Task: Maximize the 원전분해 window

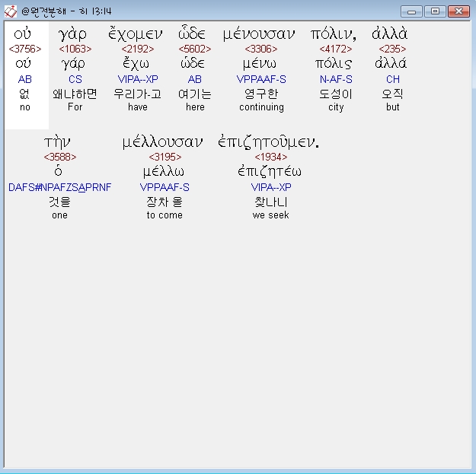Action: coord(435,11)
